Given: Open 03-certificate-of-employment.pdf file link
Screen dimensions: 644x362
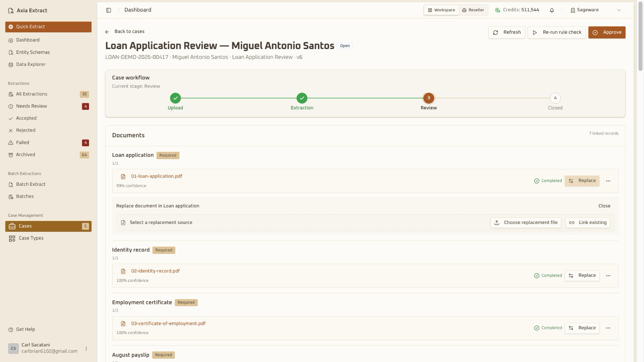Looking at the screenshot, I should [x=168, y=324].
